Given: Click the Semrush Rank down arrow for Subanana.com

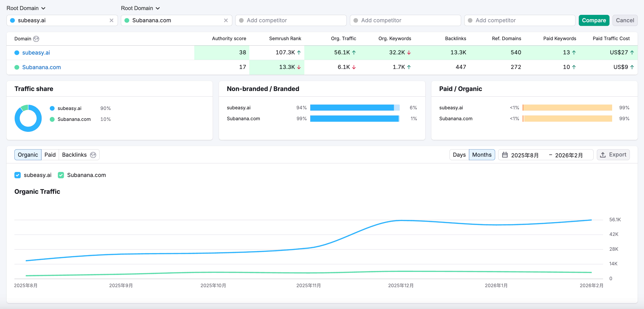Looking at the screenshot, I should 299,67.
